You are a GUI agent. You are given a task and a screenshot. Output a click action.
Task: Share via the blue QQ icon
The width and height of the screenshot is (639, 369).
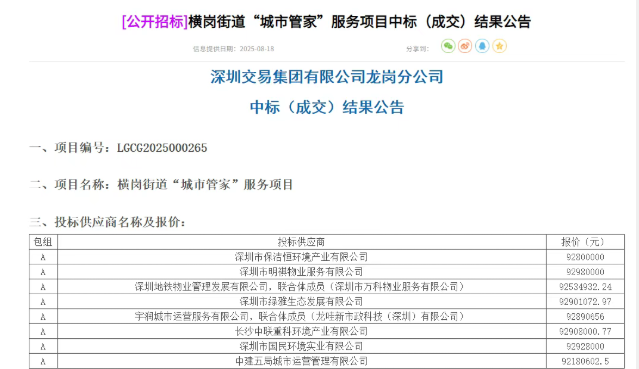tap(482, 46)
